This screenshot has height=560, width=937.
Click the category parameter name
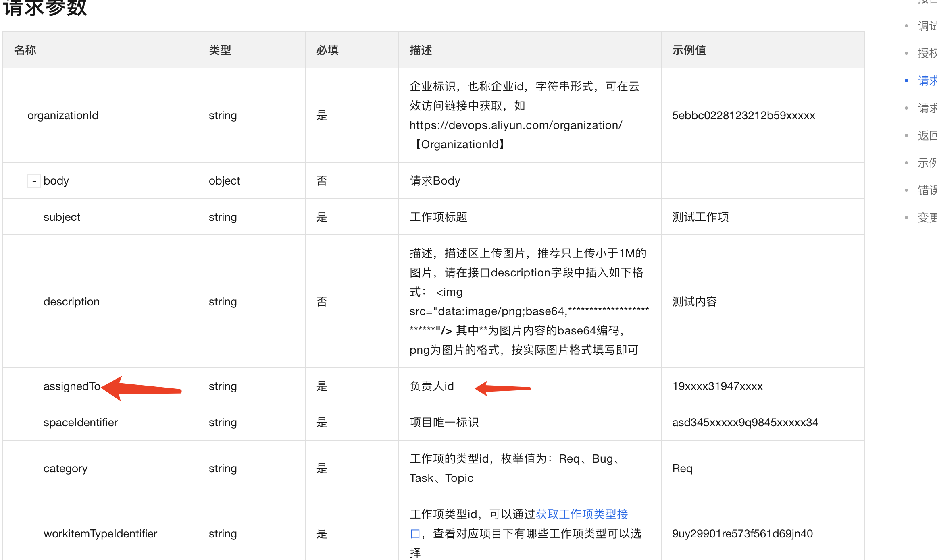[65, 469]
